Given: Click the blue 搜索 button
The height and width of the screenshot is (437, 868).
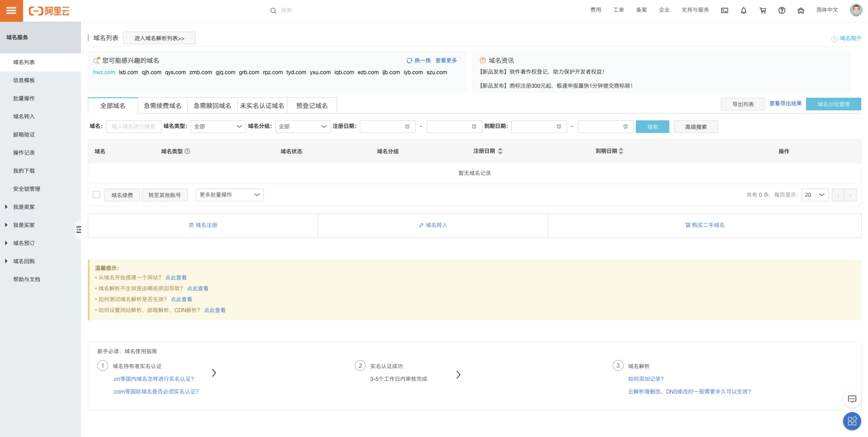Looking at the screenshot, I should point(652,127).
